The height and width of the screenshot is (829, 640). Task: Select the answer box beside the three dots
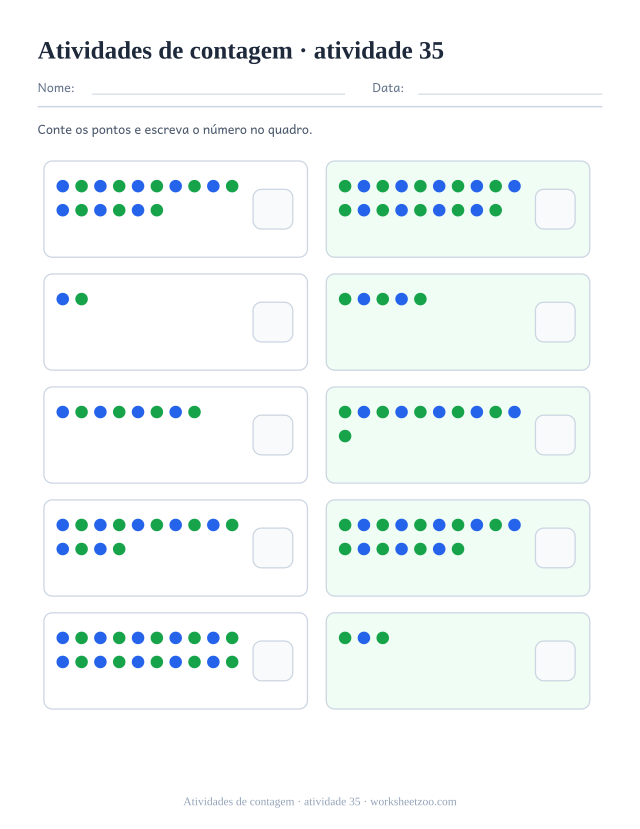[x=555, y=661]
